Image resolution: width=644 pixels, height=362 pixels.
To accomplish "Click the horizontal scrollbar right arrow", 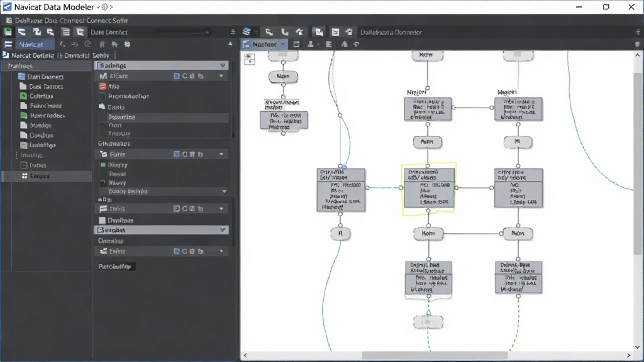I will 629,356.
